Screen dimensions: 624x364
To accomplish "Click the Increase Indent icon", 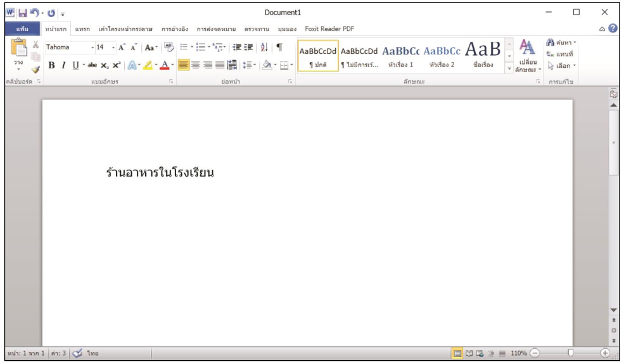I will 249,47.
